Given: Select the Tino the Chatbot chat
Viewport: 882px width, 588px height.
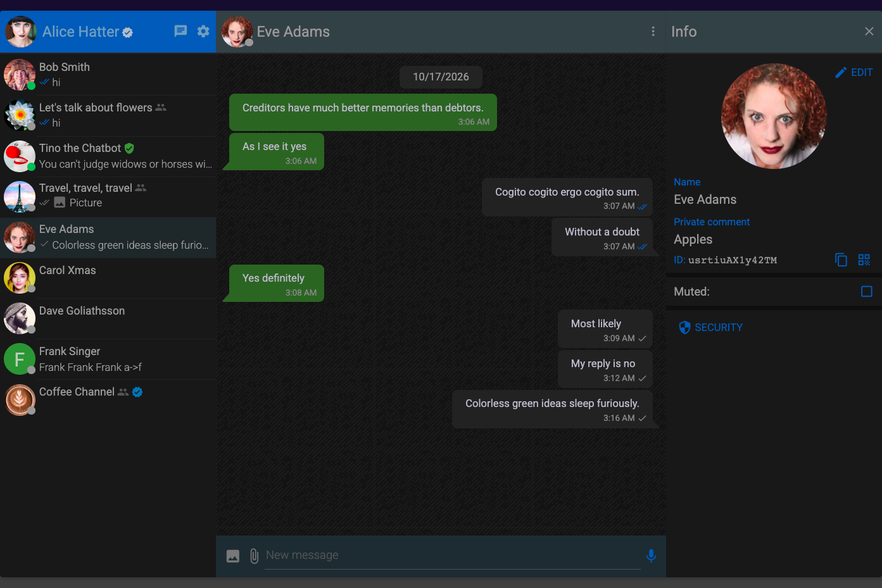Looking at the screenshot, I should coord(108,156).
